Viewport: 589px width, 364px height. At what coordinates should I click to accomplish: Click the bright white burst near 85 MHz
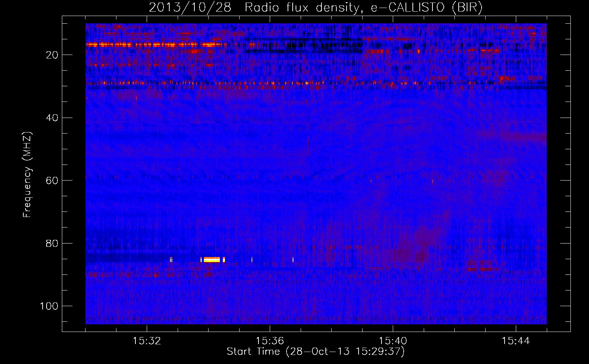point(212,260)
